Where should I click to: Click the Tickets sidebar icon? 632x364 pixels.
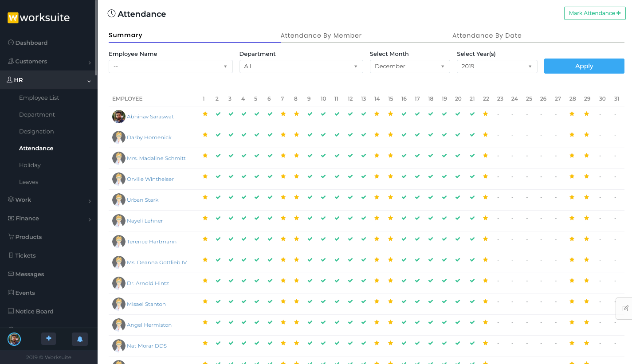[11, 255]
